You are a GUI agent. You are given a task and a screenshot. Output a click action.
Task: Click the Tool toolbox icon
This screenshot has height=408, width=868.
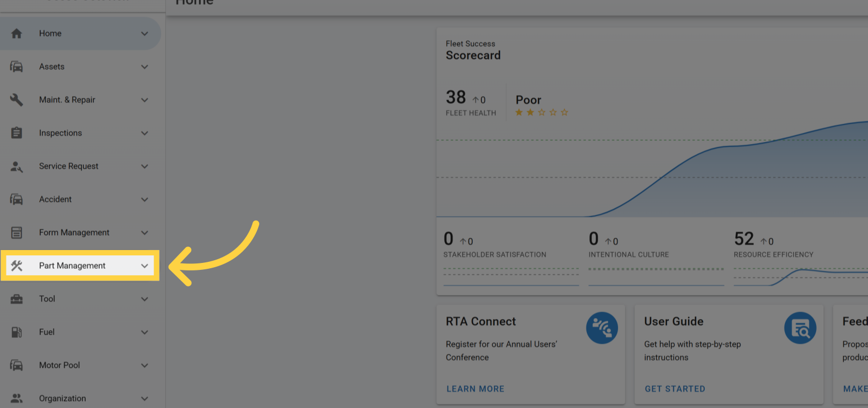click(x=17, y=299)
